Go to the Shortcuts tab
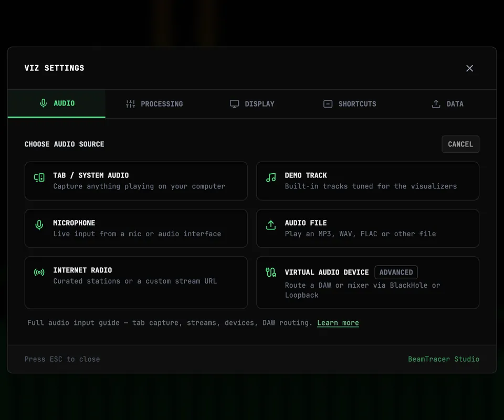 [x=350, y=104]
